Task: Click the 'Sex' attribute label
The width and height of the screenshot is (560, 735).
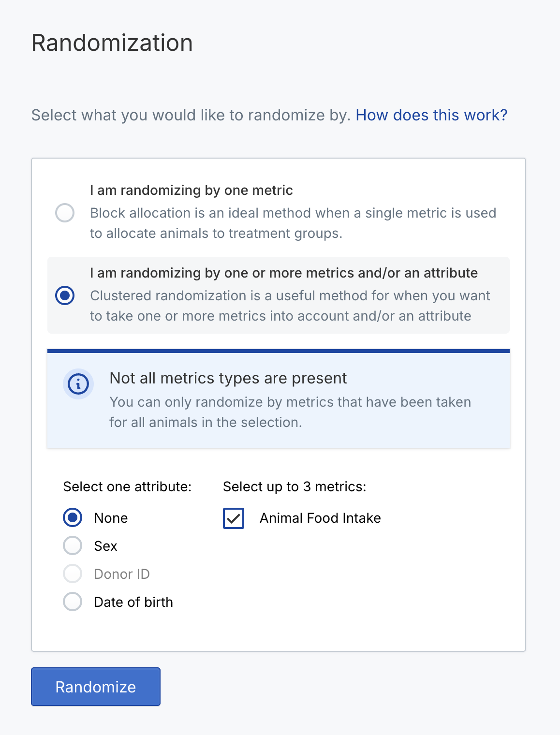Action: (x=105, y=546)
